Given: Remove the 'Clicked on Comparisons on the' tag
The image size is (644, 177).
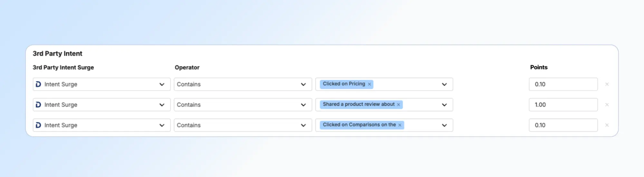Looking at the screenshot, I should coord(400,125).
